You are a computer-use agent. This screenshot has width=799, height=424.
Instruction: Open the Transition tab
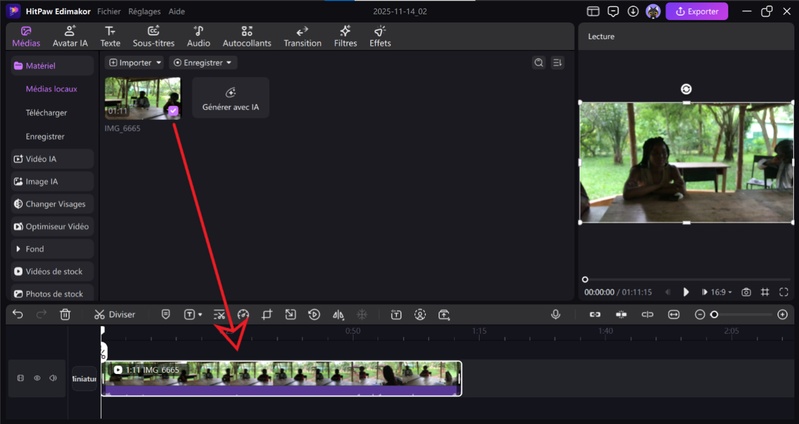tap(302, 37)
